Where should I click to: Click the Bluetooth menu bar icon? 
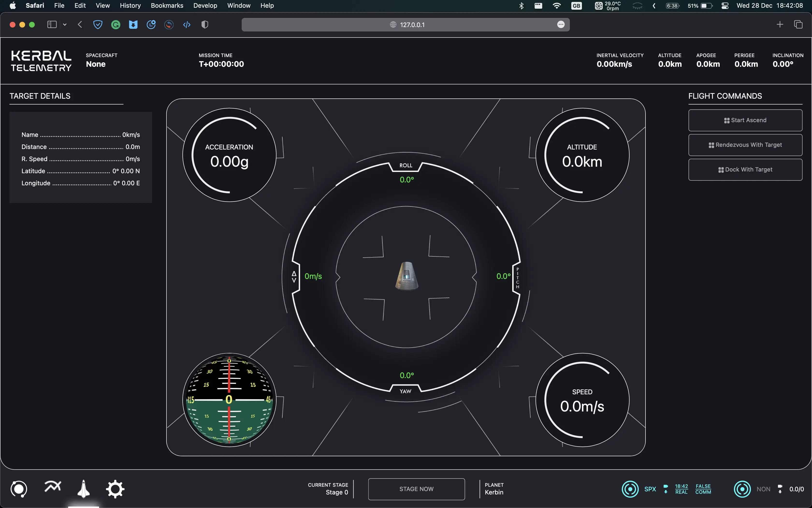521,5
